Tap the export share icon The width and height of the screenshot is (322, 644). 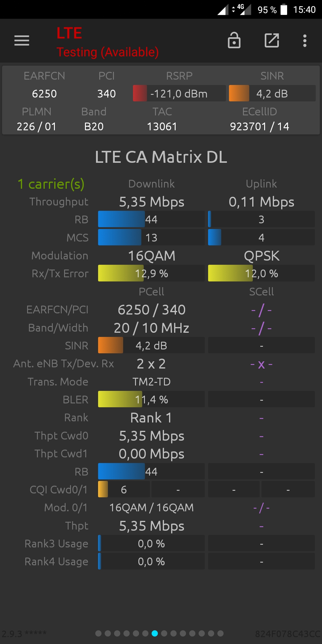(x=272, y=41)
